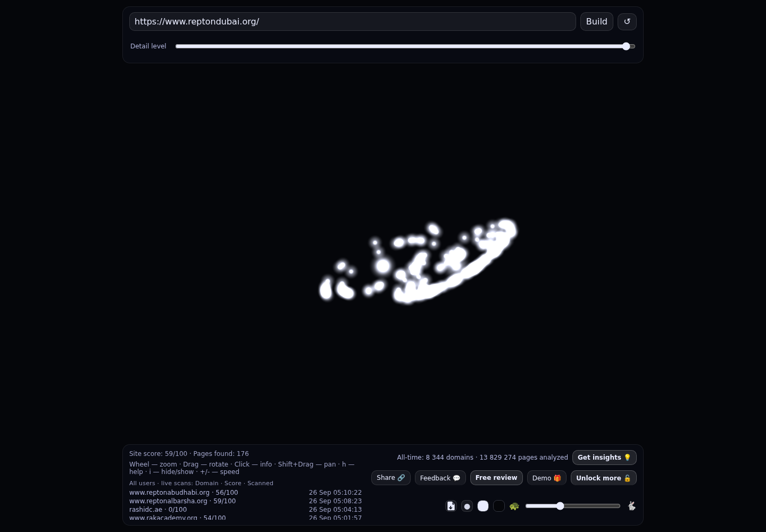The height and width of the screenshot is (532, 766).
Task: Launch the Demo button
Action: pos(547,478)
